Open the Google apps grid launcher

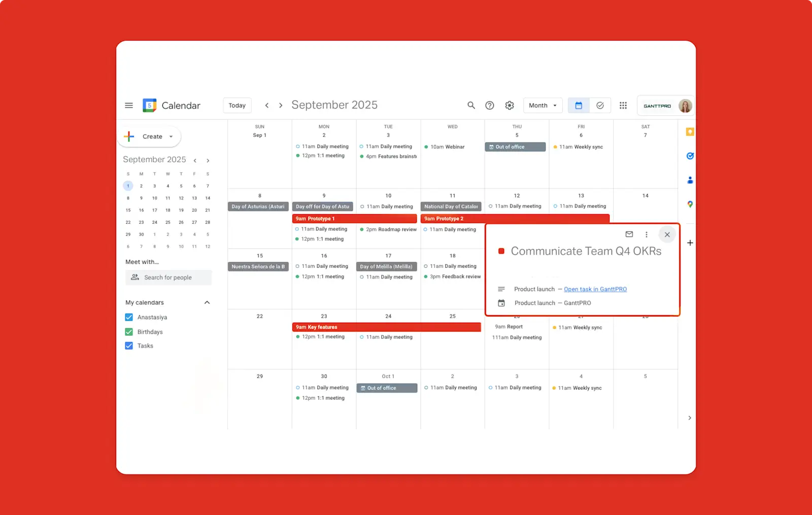623,105
